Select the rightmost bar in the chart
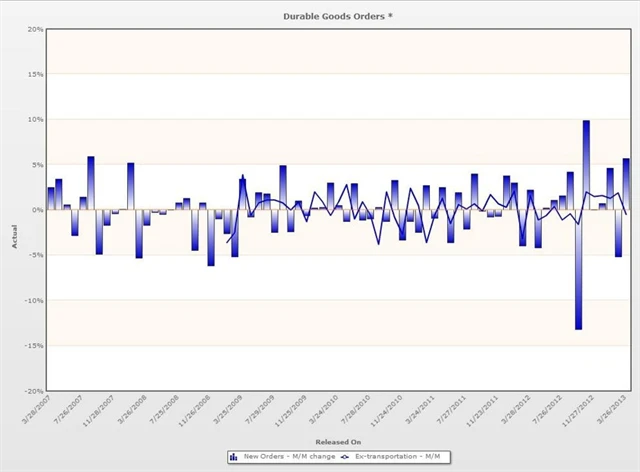The image size is (640, 472). tap(626, 184)
